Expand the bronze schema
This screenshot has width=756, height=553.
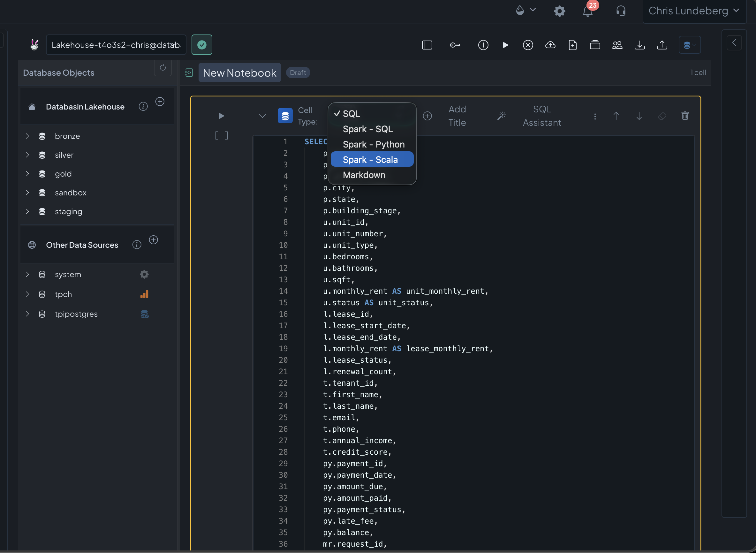pyautogui.click(x=27, y=136)
